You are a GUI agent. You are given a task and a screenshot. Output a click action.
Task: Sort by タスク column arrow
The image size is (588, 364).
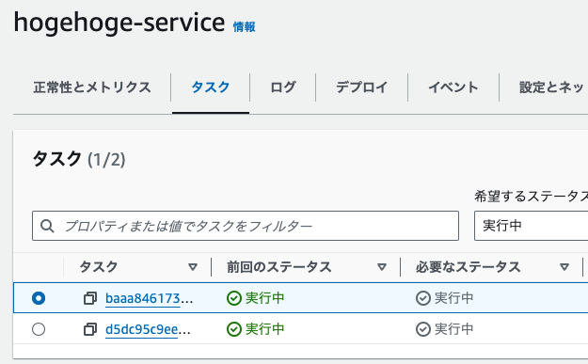click(193, 267)
